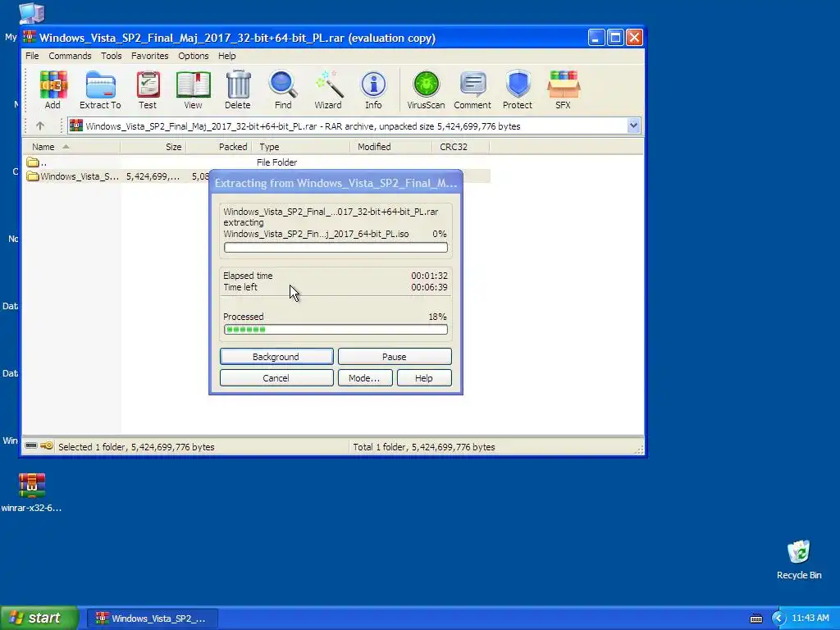
Task: Click the Time left value 00:06:39
Action: click(x=429, y=287)
